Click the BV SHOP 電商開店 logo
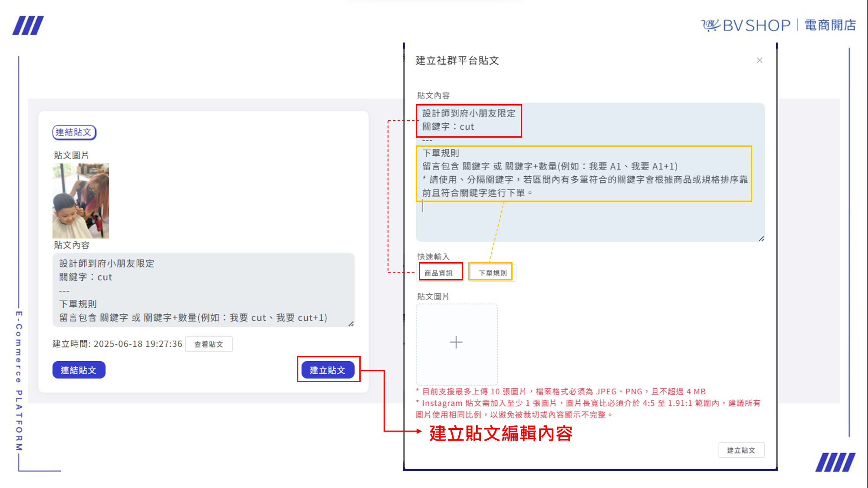Image resolution: width=868 pixels, height=488 pixels. coord(779,25)
